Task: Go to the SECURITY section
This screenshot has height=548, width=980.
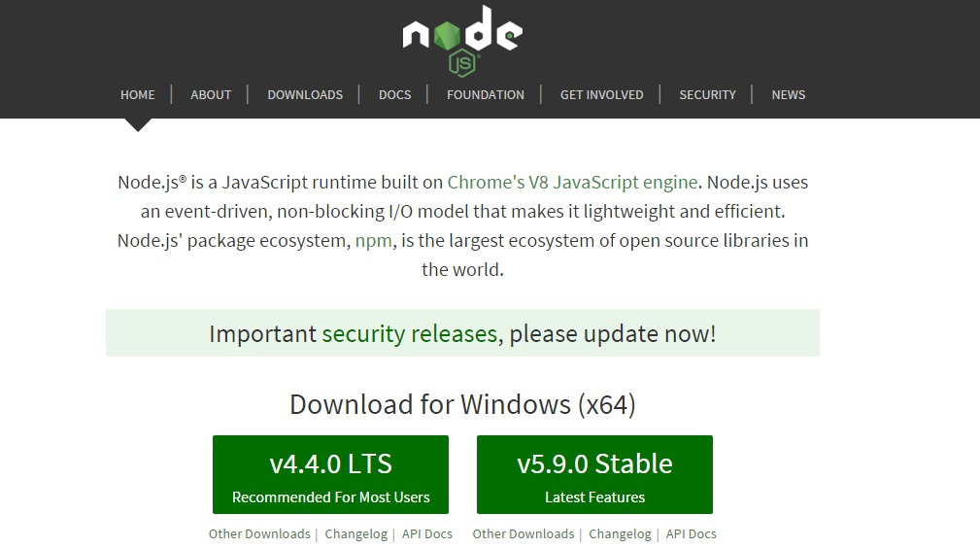Action: (707, 94)
